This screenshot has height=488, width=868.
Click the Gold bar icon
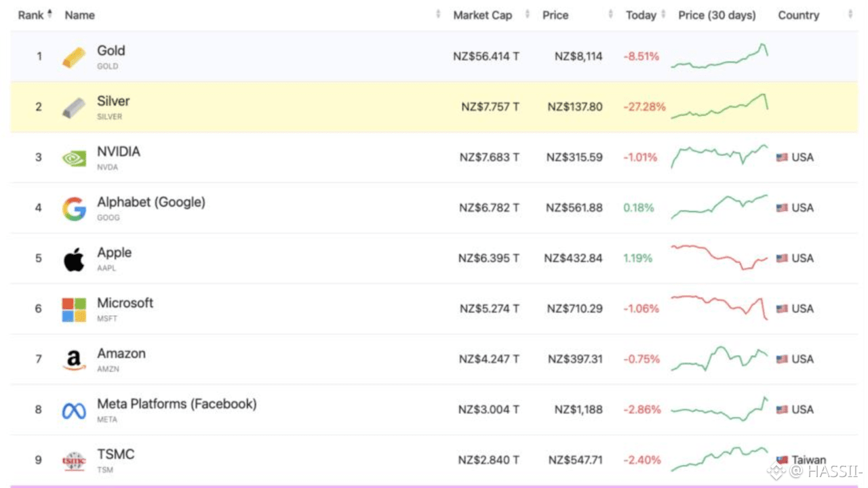click(x=74, y=57)
